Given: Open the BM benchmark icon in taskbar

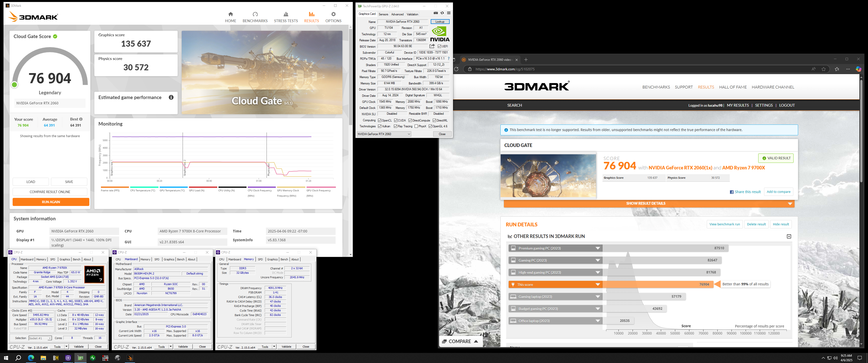Looking at the screenshot, I should tap(56, 358).
